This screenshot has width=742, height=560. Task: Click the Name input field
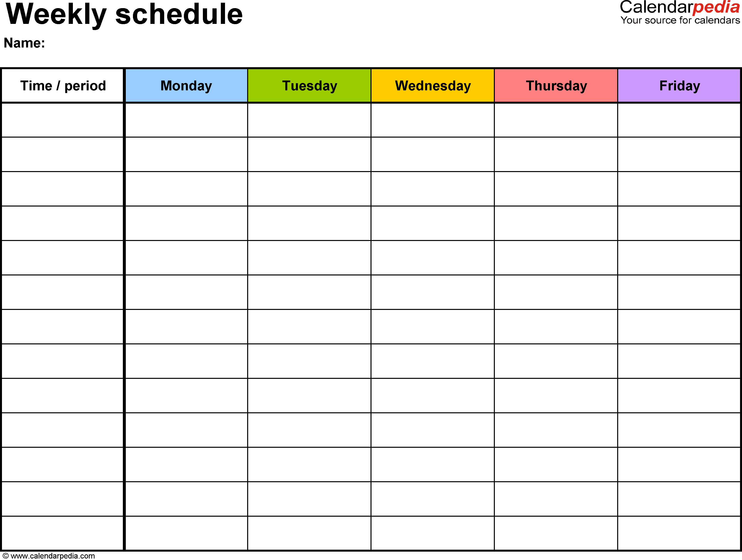[118, 44]
